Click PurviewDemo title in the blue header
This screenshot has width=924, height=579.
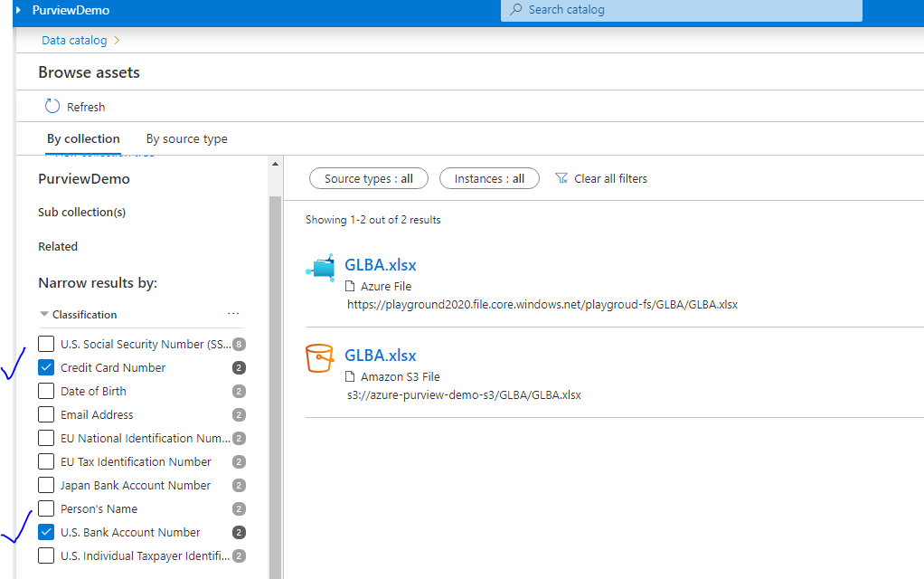pyautogui.click(x=71, y=10)
